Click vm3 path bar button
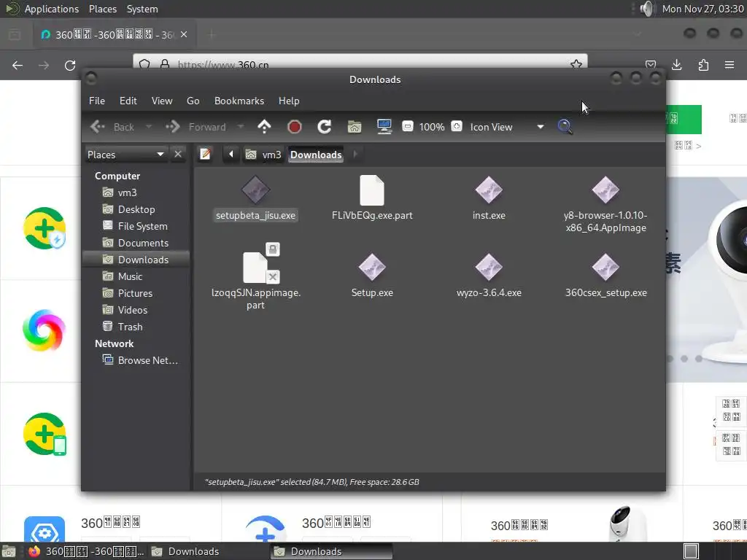 pyautogui.click(x=263, y=155)
